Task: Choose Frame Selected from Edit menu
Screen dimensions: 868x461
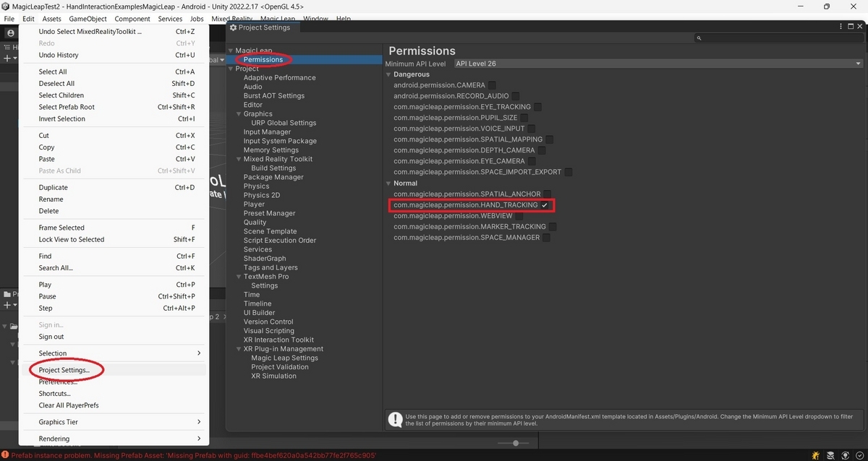Action: [114, 228]
